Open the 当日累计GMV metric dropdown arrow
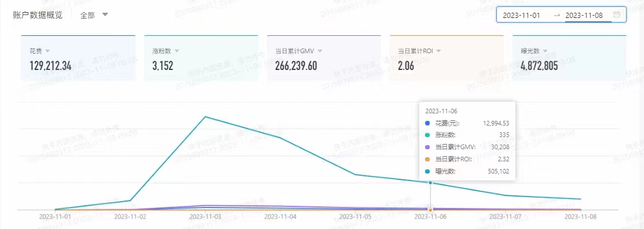644x229 pixels. pos(320,51)
